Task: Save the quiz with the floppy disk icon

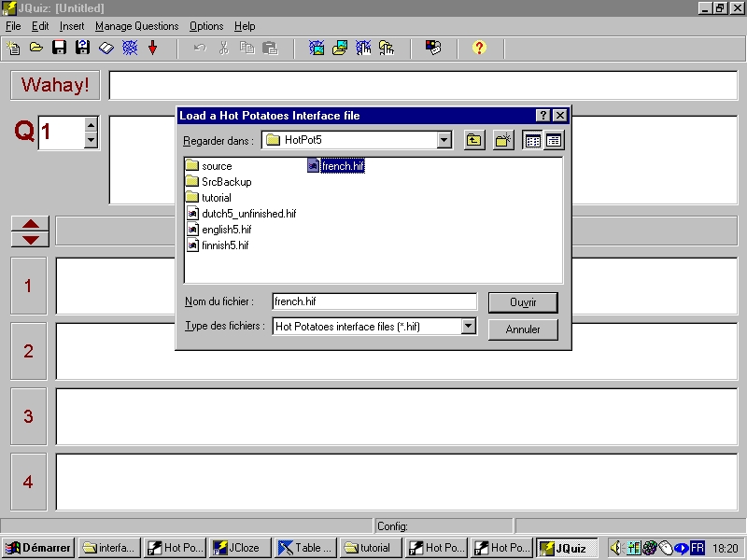Action: (x=59, y=48)
